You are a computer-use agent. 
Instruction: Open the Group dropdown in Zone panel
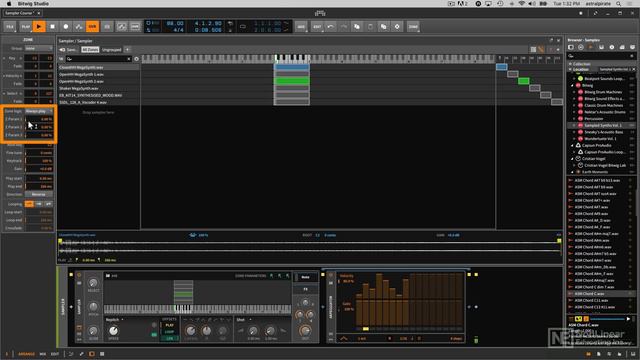(x=39, y=48)
